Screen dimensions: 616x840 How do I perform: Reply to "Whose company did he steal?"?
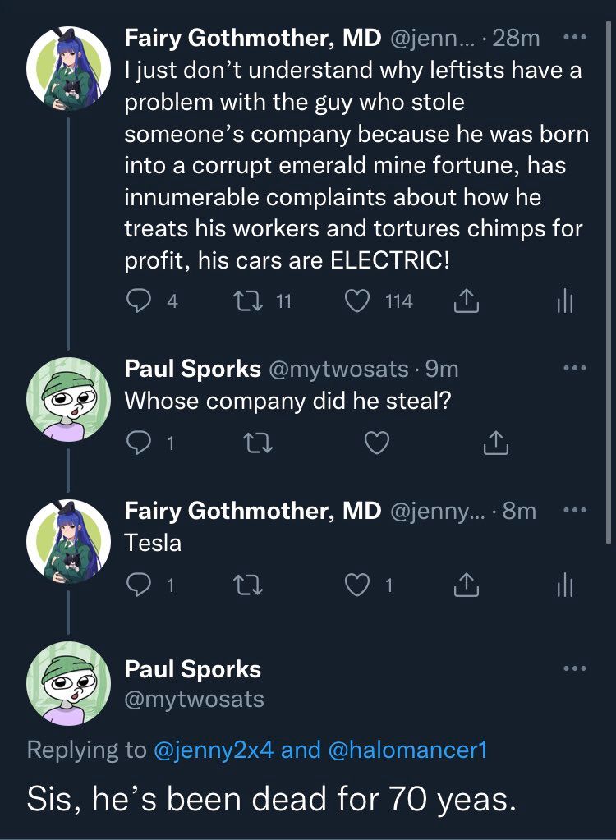point(139,443)
